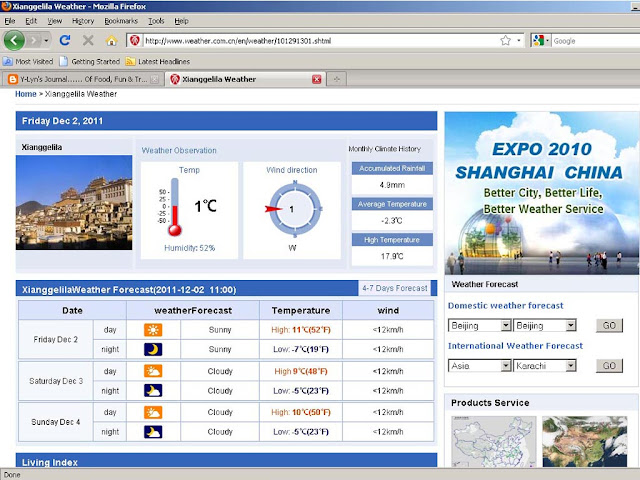Click GO for International Weather Forecast
Image resolution: width=640 pixels, height=480 pixels.
click(609, 365)
